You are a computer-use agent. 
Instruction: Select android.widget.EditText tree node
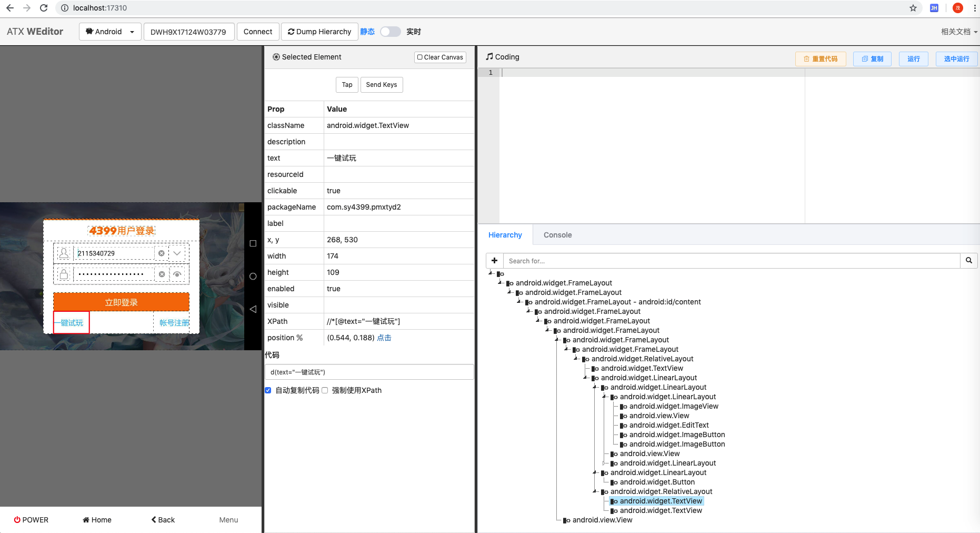(669, 425)
